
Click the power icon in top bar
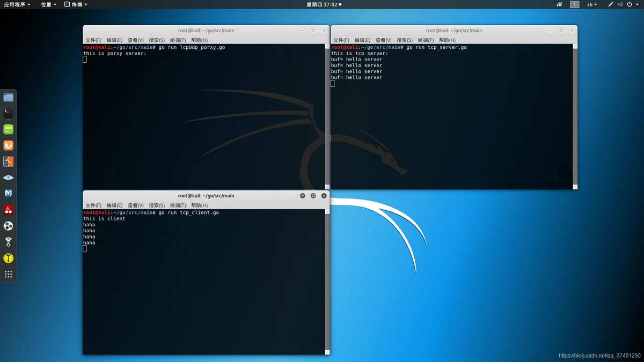630,4
